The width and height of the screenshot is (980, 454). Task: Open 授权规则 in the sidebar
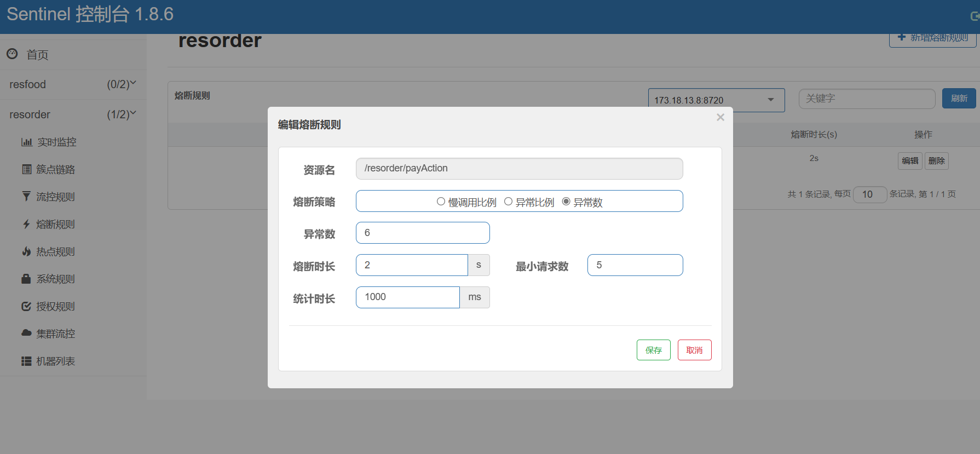pyautogui.click(x=55, y=307)
